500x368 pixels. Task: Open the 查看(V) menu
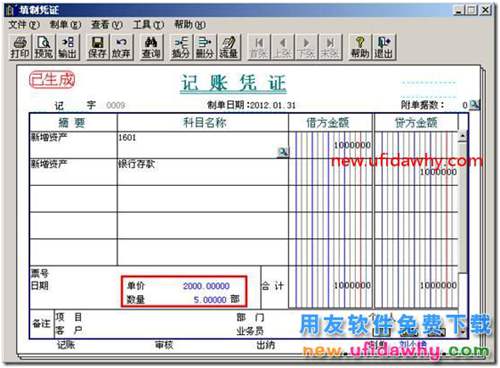click(107, 24)
